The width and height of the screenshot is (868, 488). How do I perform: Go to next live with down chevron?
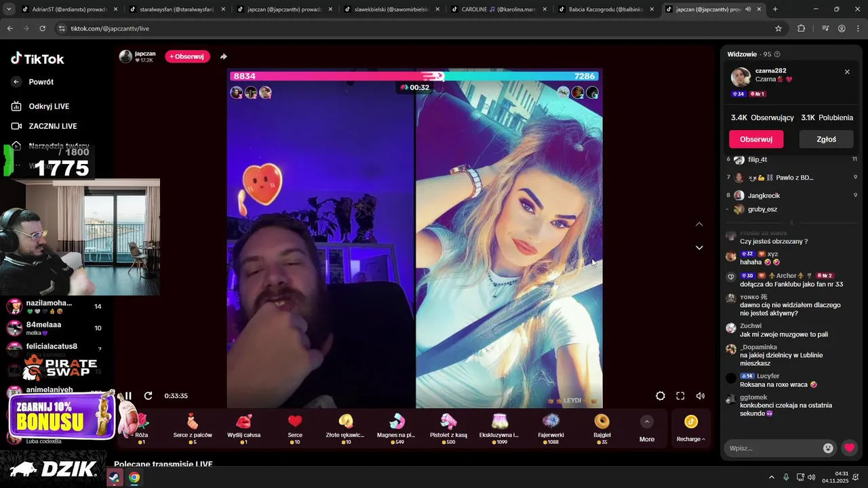click(699, 247)
